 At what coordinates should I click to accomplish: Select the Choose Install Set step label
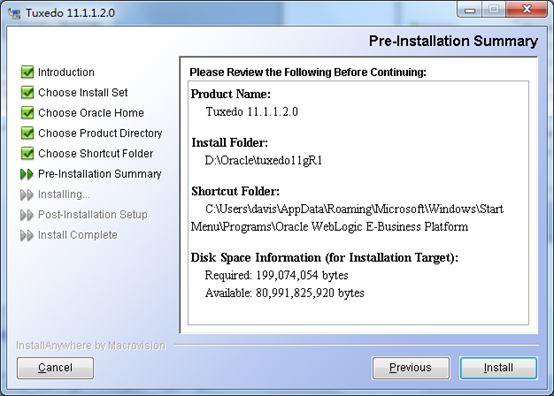tap(83, 93)
